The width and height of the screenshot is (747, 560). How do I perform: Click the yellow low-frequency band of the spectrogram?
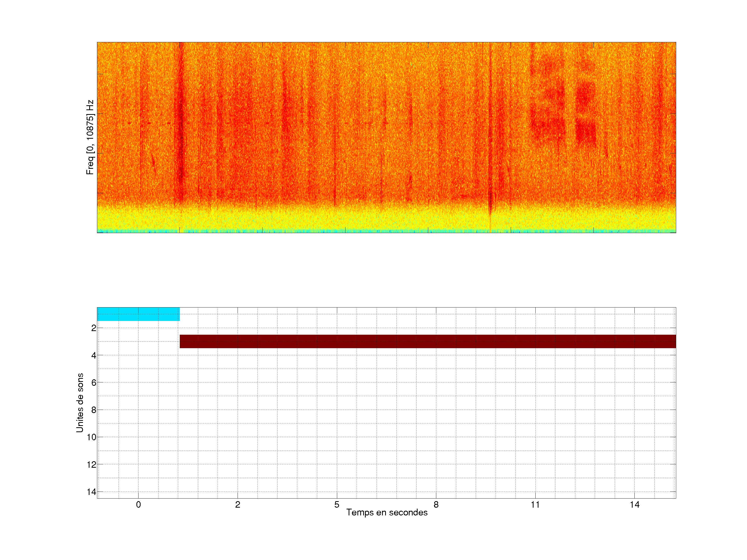point(386,219)
